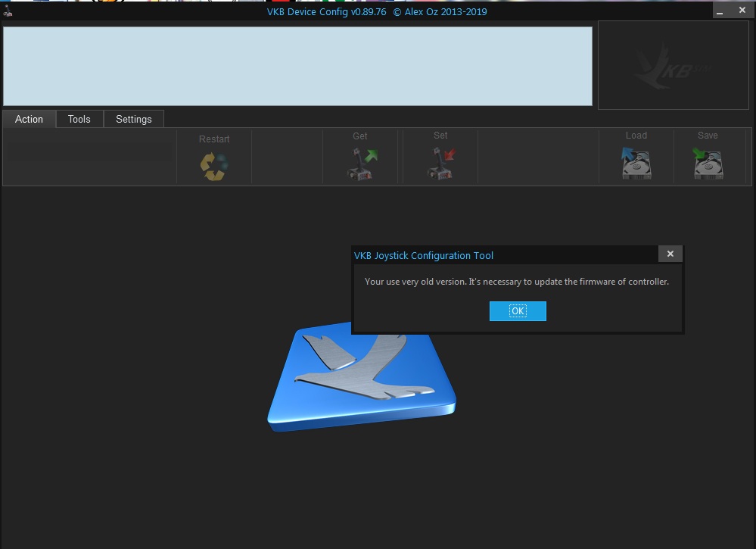The width and height of the screenshot is (756, 549).
Task: Close the VKB Device Config window
Action: click(x=742, y=10)
